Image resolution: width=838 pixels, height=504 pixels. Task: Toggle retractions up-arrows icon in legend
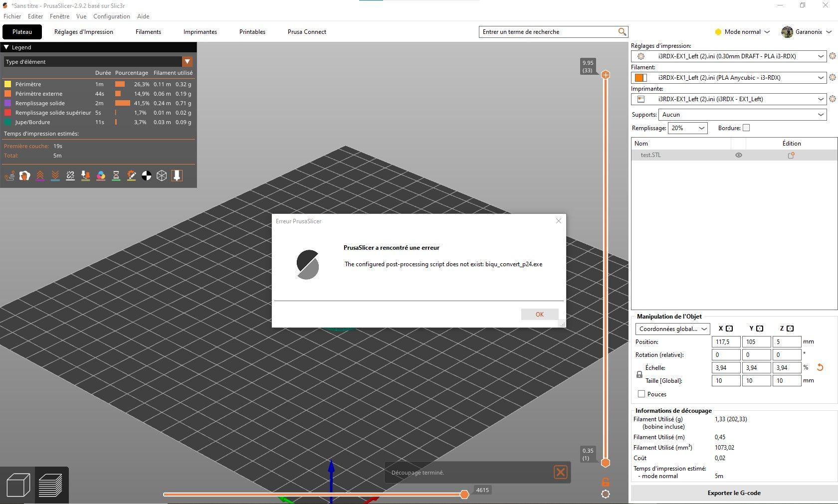tap(40, 175)
